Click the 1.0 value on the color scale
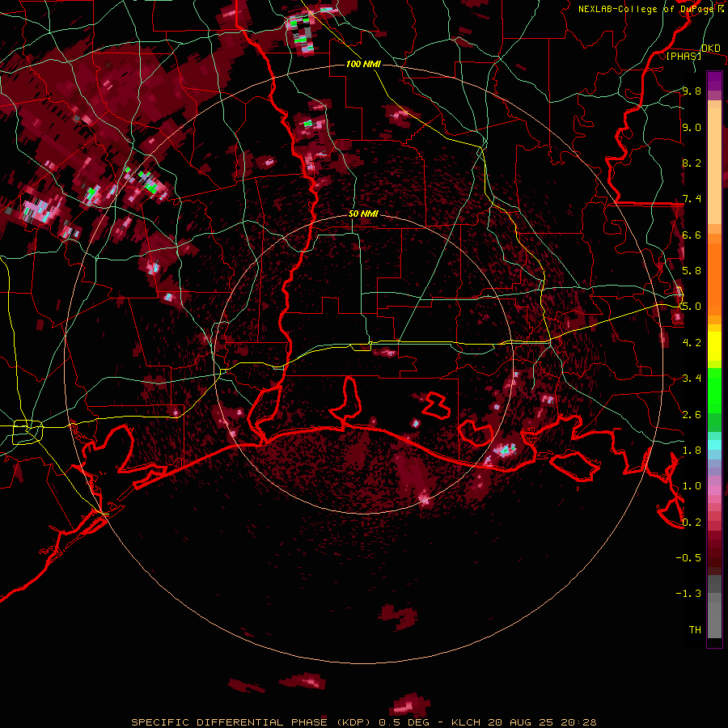Viewport: 728px width, 728px height. pyautogui.click(x=692, y=486)
